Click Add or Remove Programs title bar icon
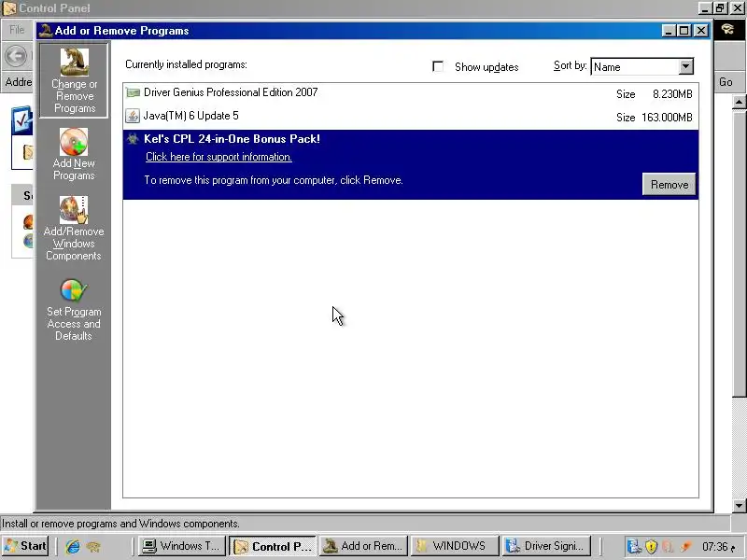 45,31
